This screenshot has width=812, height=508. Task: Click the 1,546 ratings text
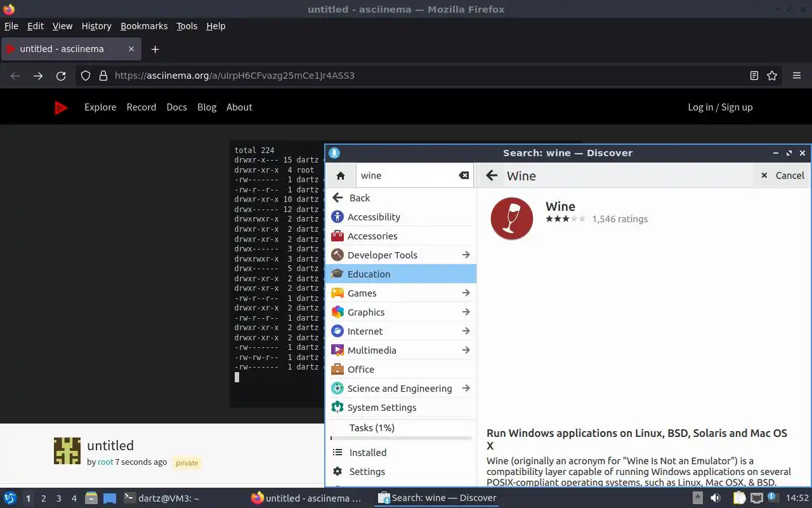click(x=620, y=219)
